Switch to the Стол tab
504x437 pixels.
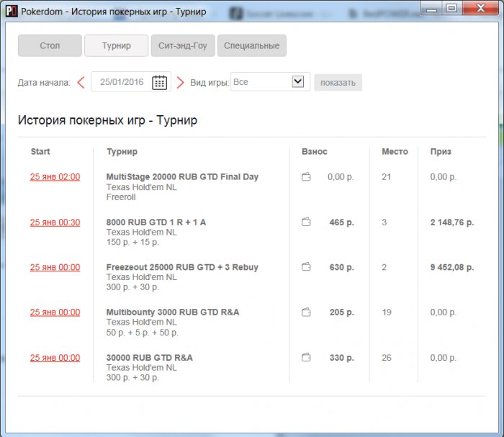point(50,45)
